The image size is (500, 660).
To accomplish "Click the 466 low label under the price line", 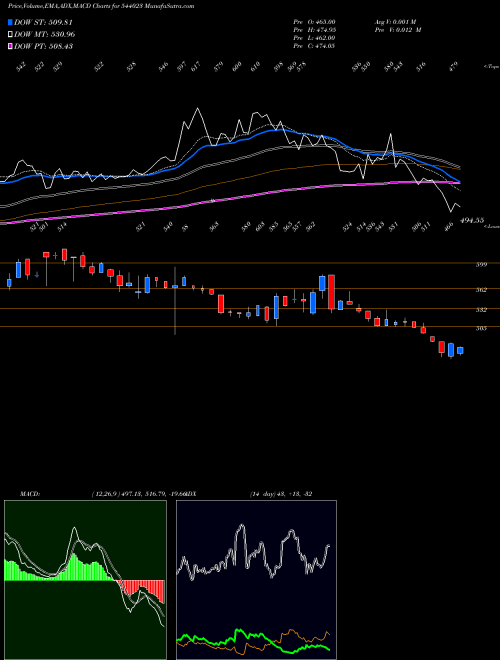I will pos(448,226).
